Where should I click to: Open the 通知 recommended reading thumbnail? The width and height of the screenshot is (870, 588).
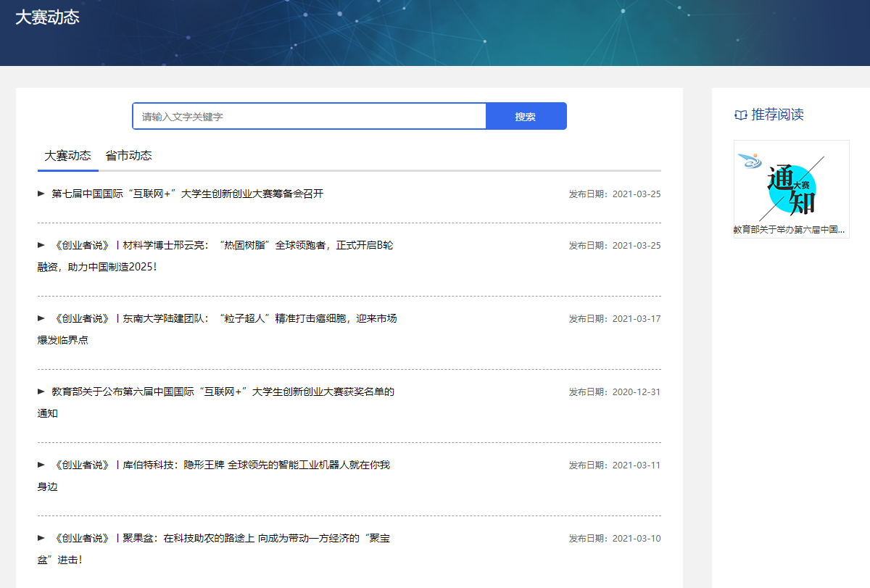pyautogui.click(x=791, y=181)
